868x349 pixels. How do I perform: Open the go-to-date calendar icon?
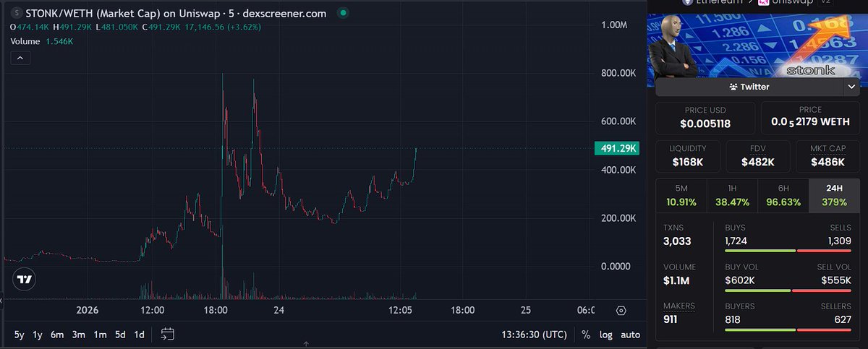[168, 334]
